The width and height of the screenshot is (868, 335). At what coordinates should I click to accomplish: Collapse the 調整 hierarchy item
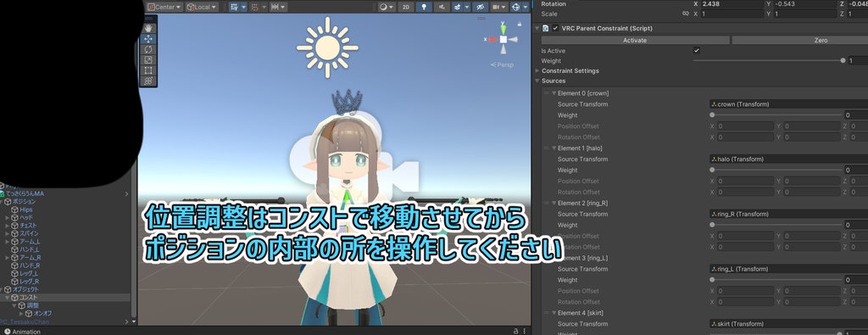[14, 305]
